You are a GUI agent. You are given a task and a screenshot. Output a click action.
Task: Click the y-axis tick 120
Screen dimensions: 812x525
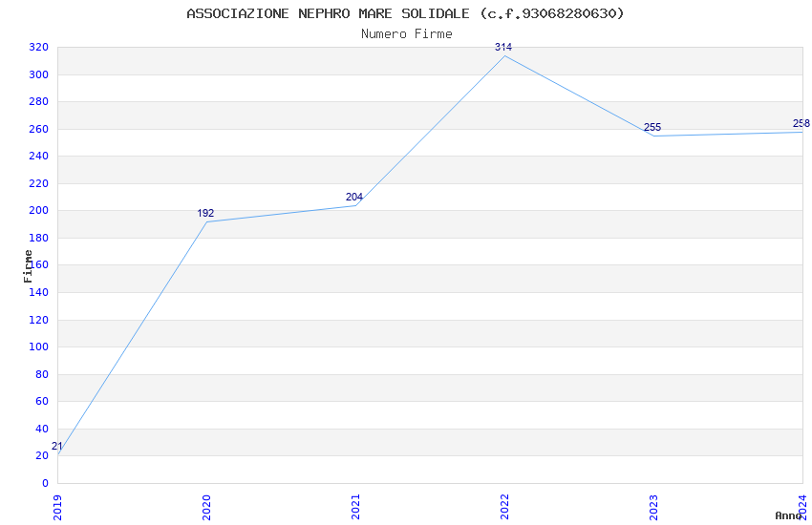[x=39, y=320]
